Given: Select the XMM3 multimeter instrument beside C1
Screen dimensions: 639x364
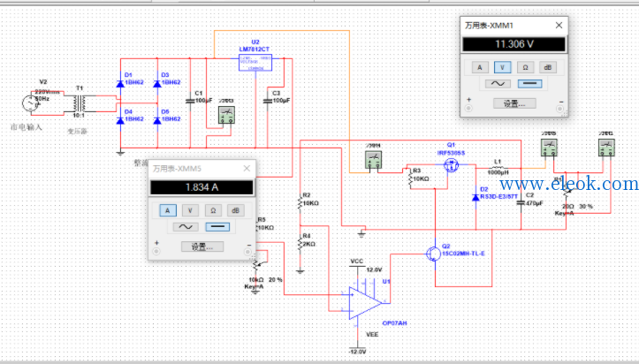Looking at the screenshot, I should (x=226, y=115).
